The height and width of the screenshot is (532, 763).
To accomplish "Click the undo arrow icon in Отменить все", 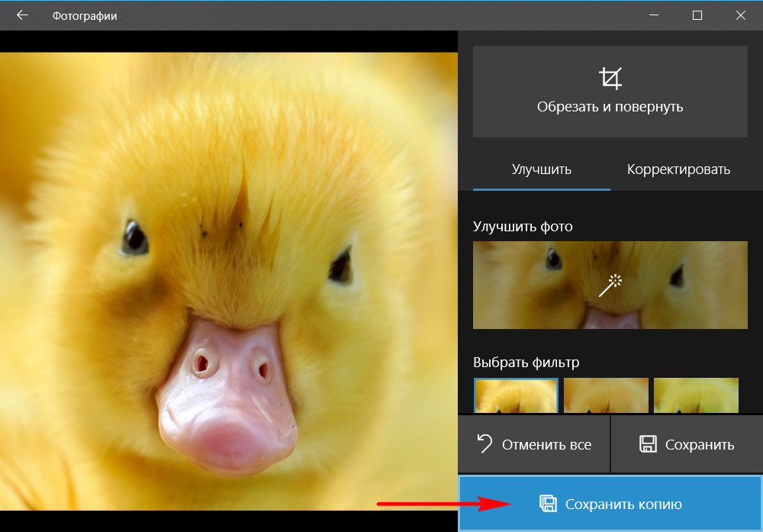I will 485,444.
